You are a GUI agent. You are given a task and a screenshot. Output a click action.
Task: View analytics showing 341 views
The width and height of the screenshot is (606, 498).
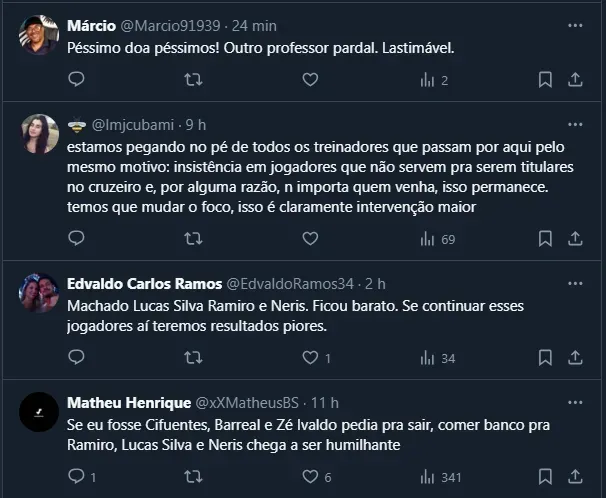pos(441,477)
